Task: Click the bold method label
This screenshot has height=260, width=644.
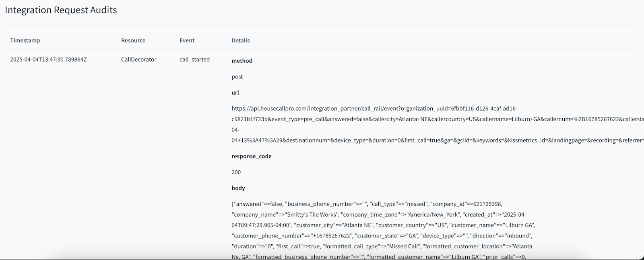Action: tap(242, 61)
